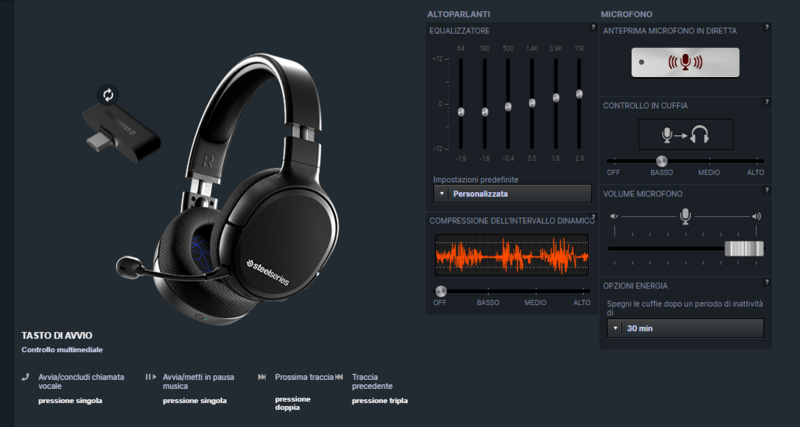Click the 2.9 value under the 11K band

(x=579, y=159)
